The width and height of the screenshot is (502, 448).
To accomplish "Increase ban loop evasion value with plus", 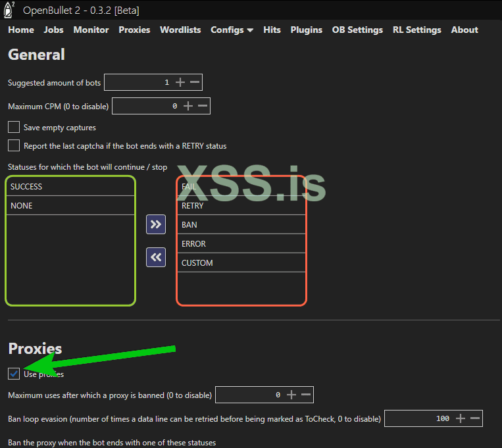I will pyautogui.click(x=461, y=418).
